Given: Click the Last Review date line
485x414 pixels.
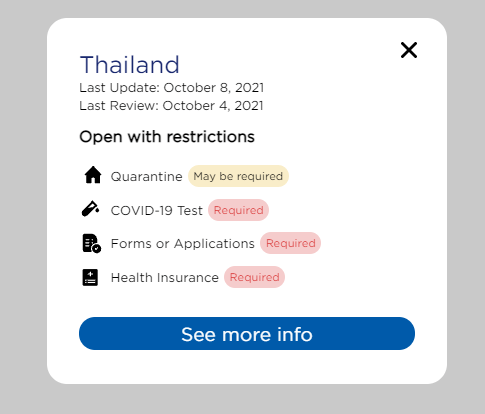Looking at the screenshot, I should [171, 106].
